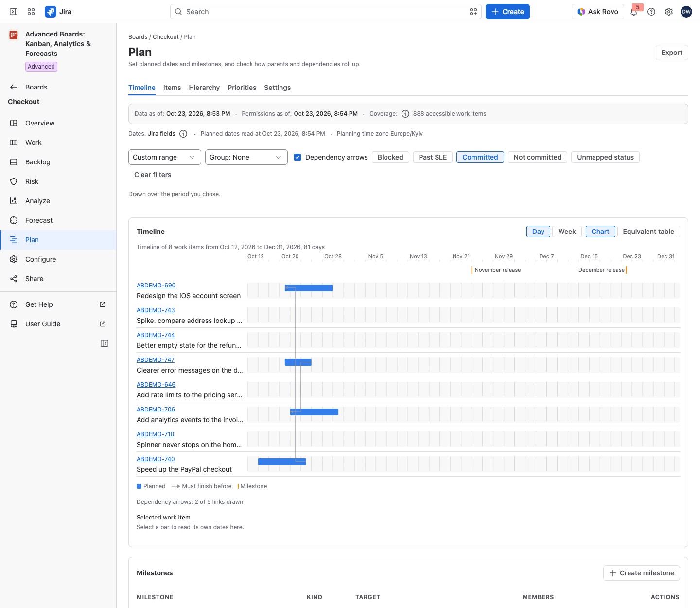
Task: Open the settings gear icon in header
Action: click(x=669, y=12)
